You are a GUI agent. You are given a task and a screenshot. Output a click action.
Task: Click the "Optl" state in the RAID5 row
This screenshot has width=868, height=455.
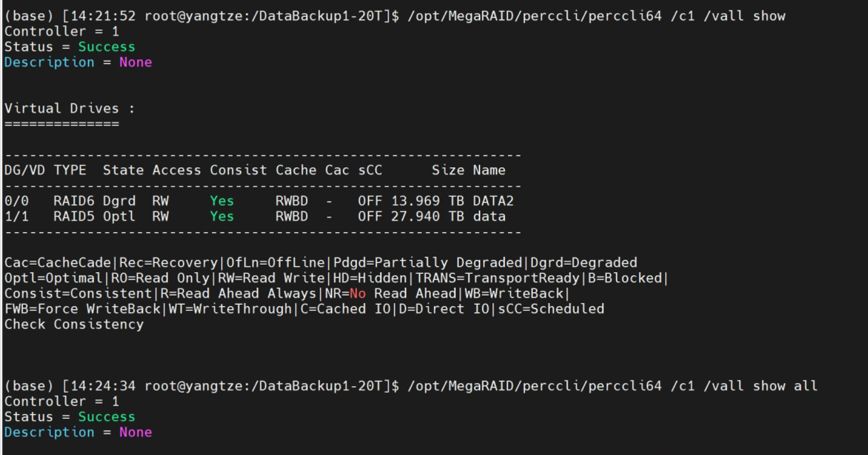pos(119,217)
